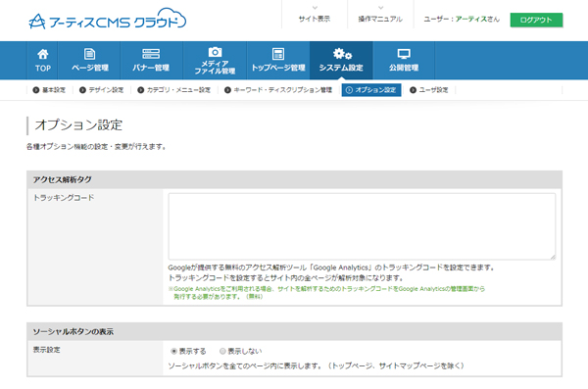Image resolution: width=588 pixels, height=389 pixels.
Task: Click the アーティスCMS クラウド logo
Action: (x=107, y=19)
